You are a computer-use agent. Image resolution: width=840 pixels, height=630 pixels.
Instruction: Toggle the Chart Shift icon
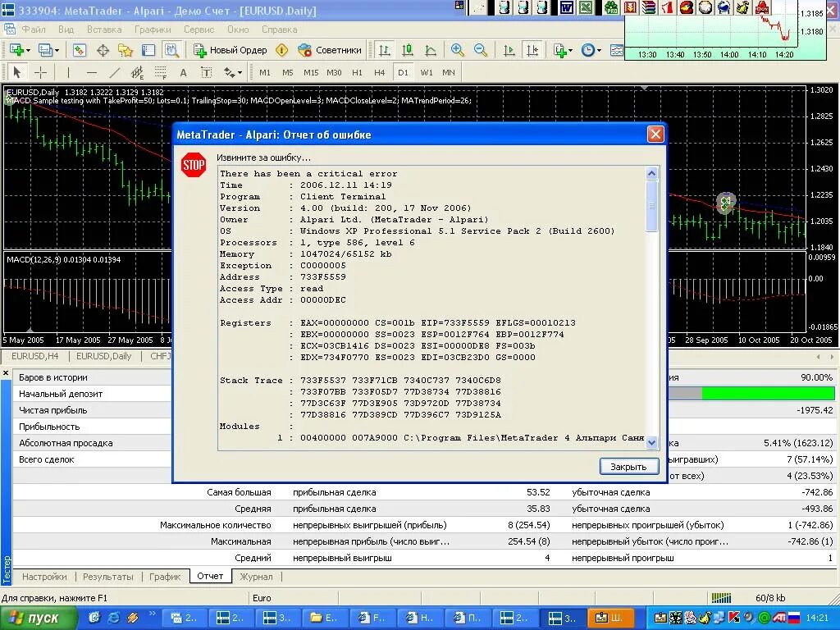[x=532, y=50]
